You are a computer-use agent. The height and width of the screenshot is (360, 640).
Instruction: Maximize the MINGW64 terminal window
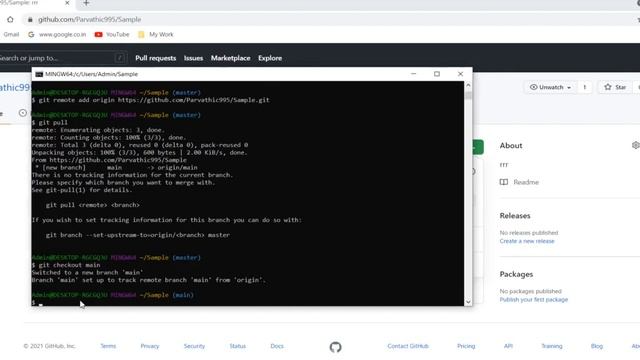point(437,74)
